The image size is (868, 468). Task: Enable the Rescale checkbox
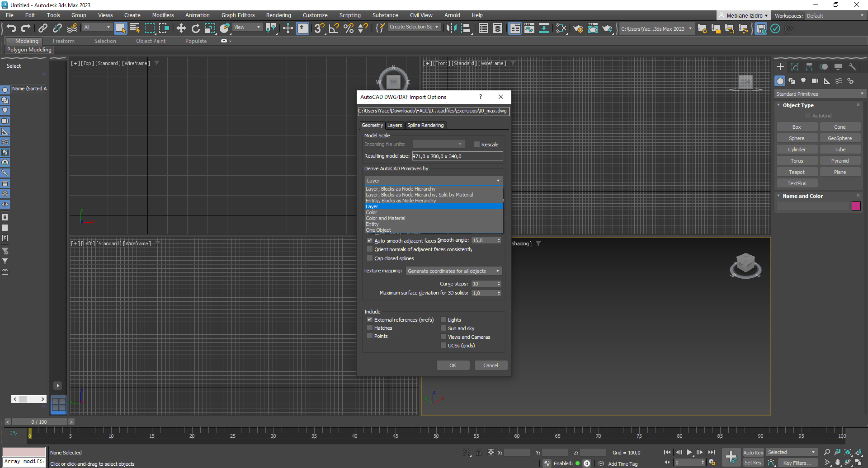pos(476,145)
